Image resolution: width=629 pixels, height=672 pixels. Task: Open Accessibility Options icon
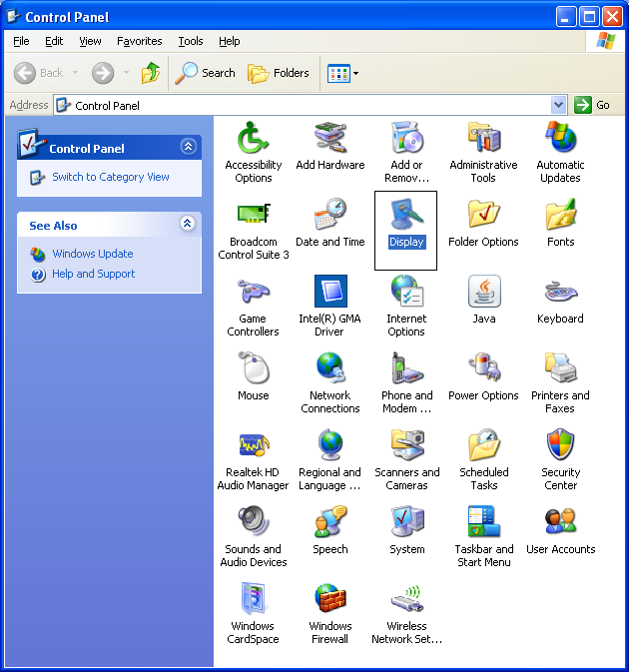click(253, 138)
